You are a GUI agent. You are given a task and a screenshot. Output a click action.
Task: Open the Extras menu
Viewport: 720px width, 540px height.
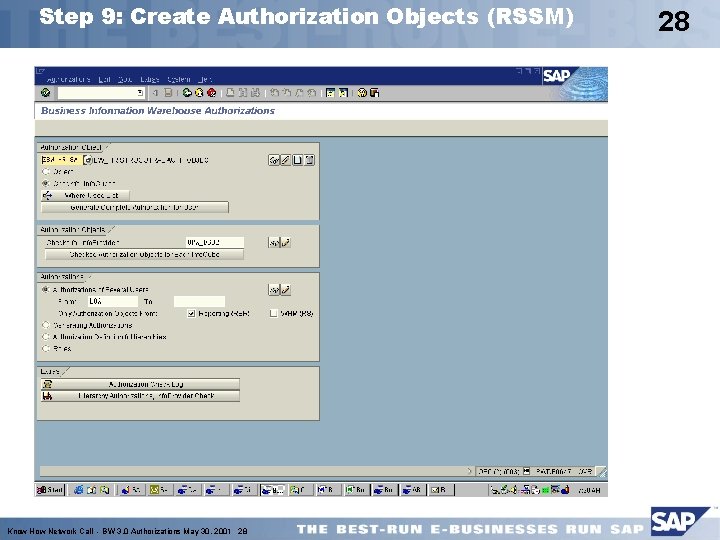click(150, 79)
